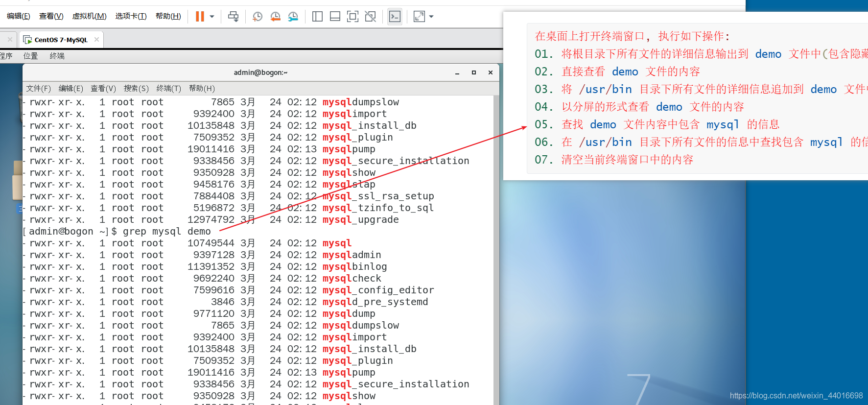Open the terminal 终端(T) menu
This screenshot has height=405, width=868.
point(169,89)
